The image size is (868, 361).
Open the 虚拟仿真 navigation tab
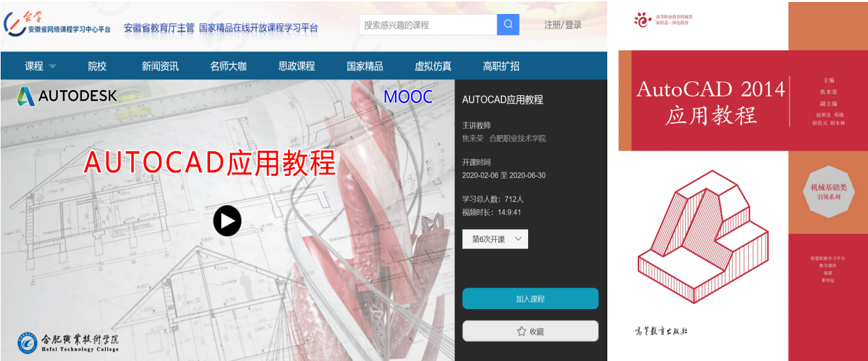(x=433, y=66)
